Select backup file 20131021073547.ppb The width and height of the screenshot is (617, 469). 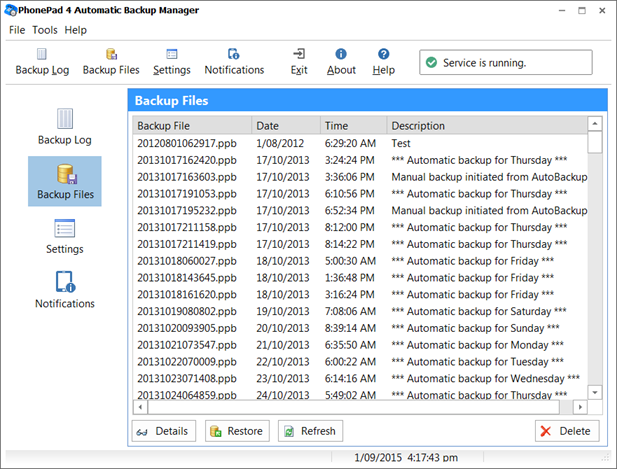pyautogui.click(x=187, y=345)
